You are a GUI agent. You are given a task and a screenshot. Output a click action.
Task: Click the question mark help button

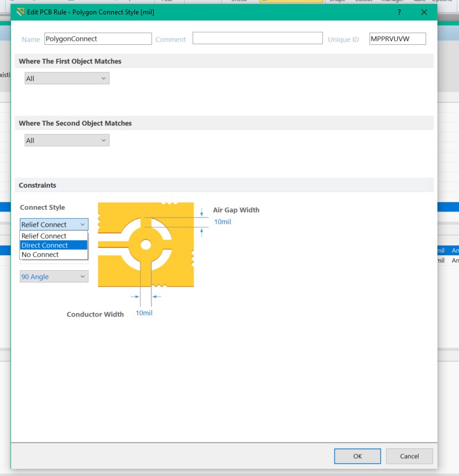coord(399,12)
